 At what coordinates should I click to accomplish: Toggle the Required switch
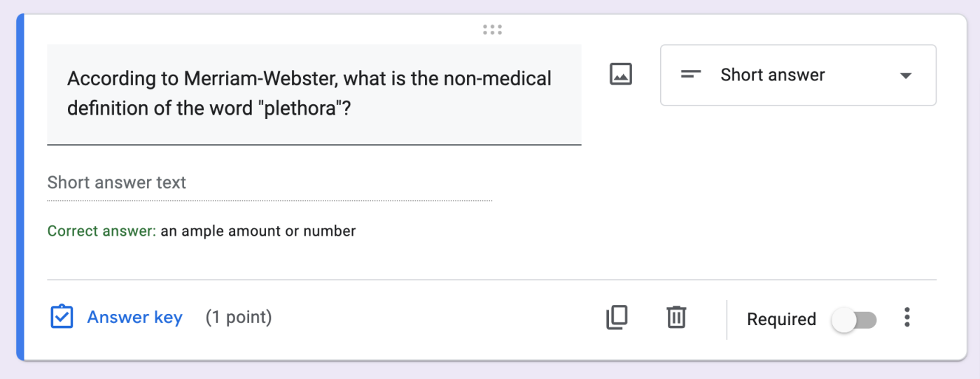point(853,320)
